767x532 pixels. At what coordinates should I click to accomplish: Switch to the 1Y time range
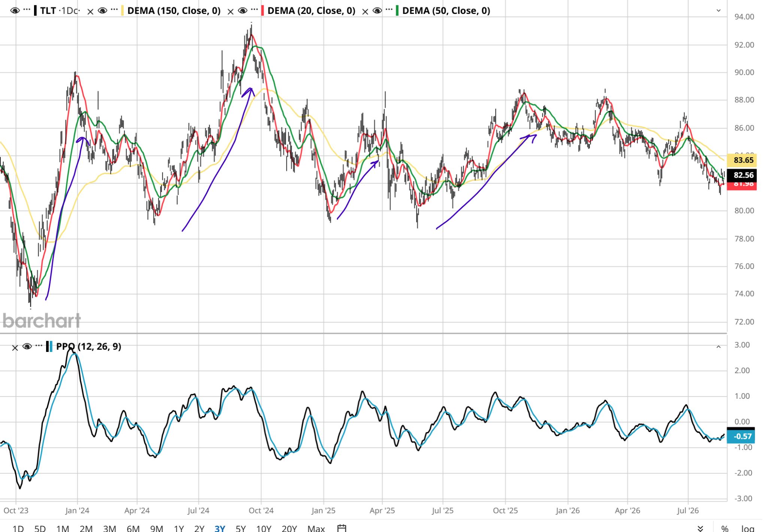point(179,528)
